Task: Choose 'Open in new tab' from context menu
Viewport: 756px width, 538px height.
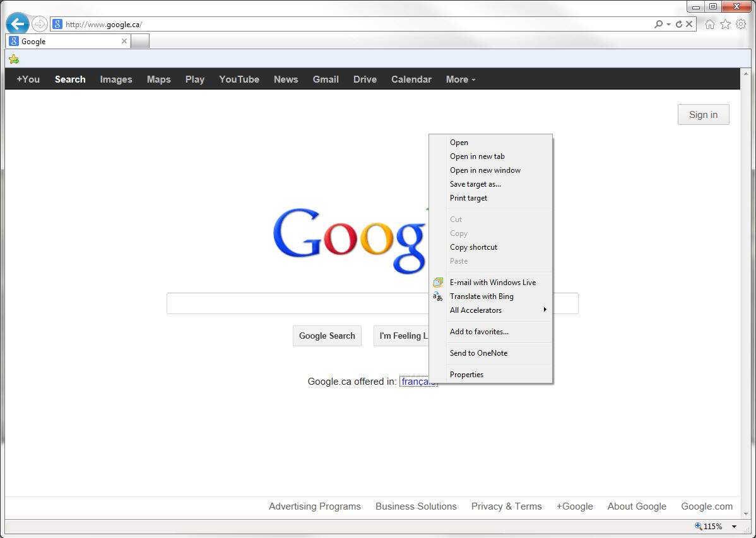Action: tap(477, 156)
